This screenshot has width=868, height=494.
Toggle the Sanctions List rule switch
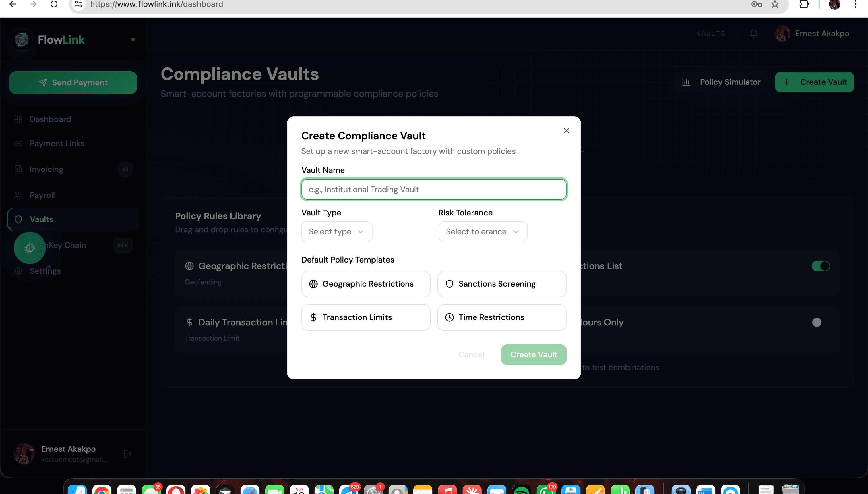[821, 266]
